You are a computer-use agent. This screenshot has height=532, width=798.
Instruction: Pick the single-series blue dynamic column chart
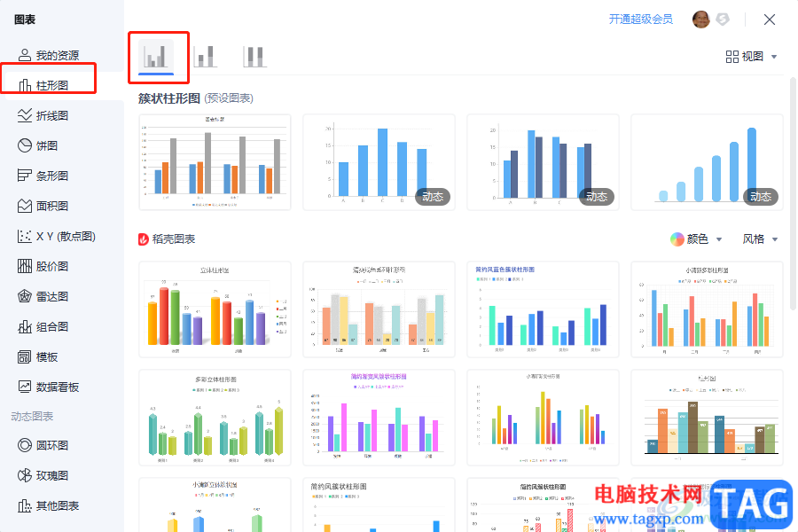coord(379,162)
